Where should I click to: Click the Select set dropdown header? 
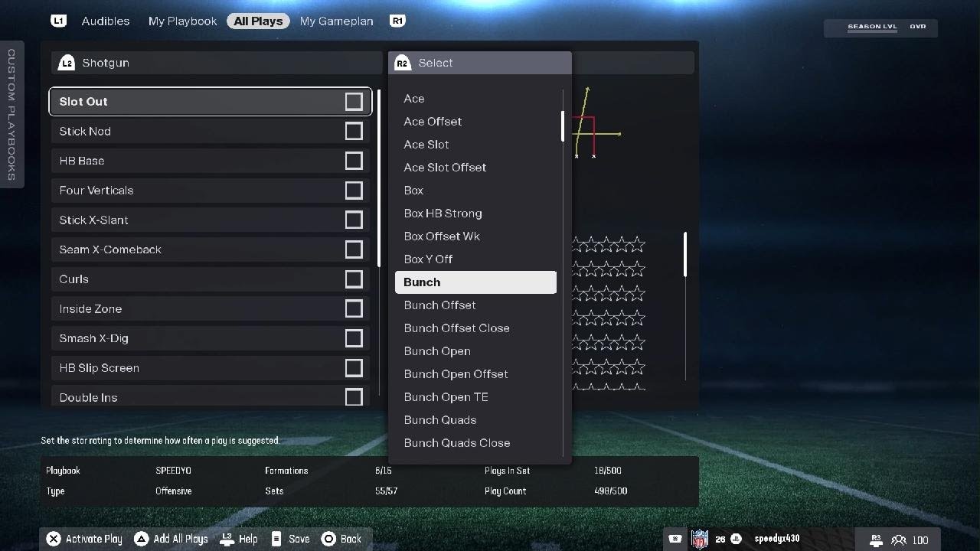tap(480, 63)
